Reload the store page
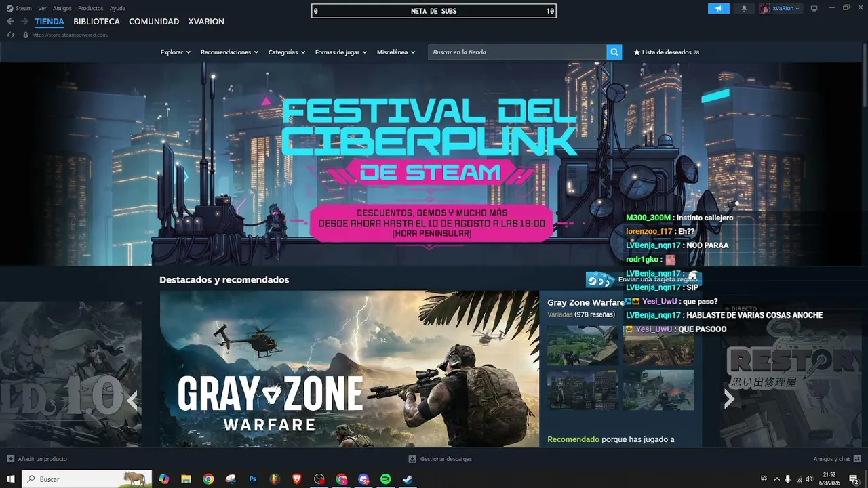The width and height of the screenshot is (868, 488). coord(11,35)
